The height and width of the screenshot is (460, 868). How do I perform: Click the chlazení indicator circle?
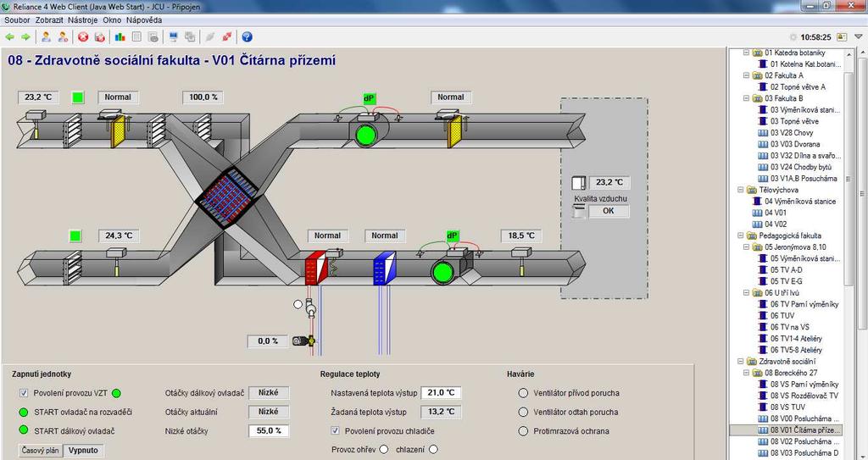click(x=433, y=450)
